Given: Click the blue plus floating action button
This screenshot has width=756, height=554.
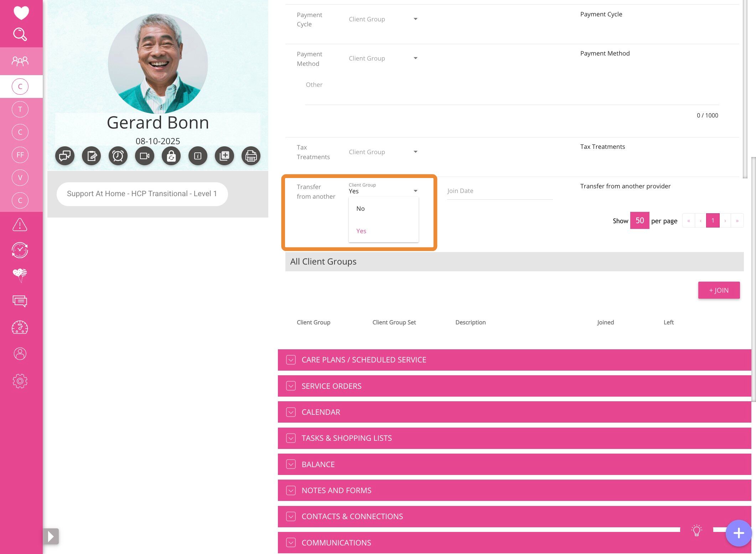Looking at the screenshot, I should (739, 533).
